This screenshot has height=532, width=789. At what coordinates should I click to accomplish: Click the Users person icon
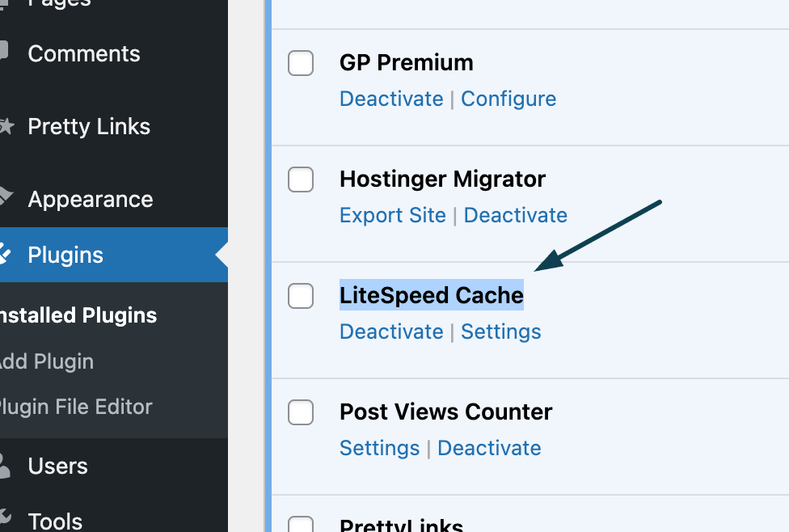pyautogui.click(x=4, y=466)
